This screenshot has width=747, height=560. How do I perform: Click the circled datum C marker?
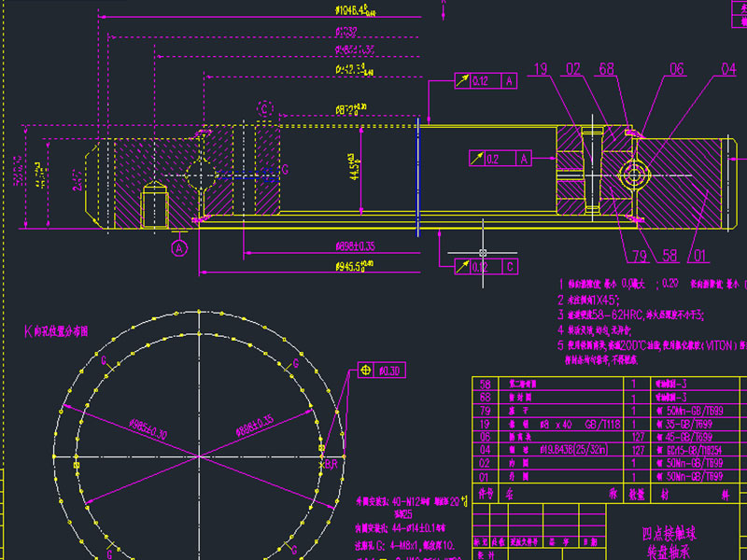[266, 108]
